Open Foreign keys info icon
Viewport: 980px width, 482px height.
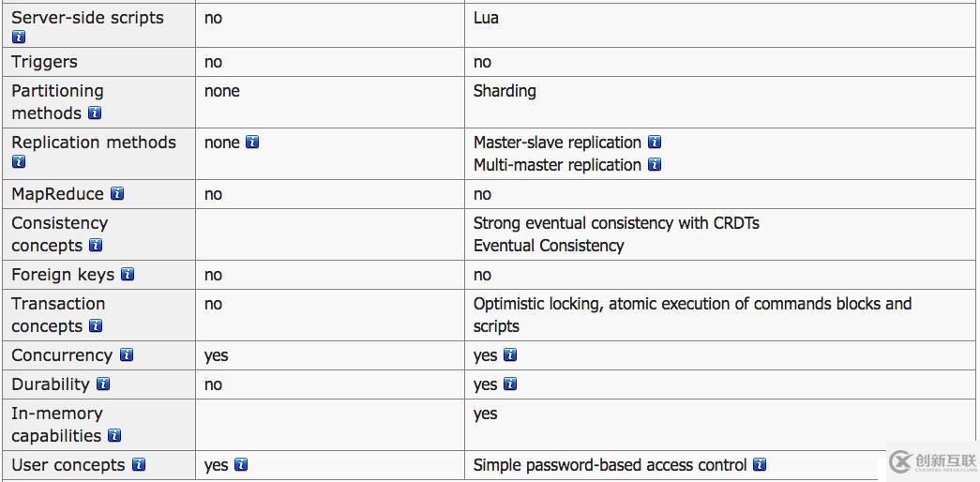tap(128, 275)
